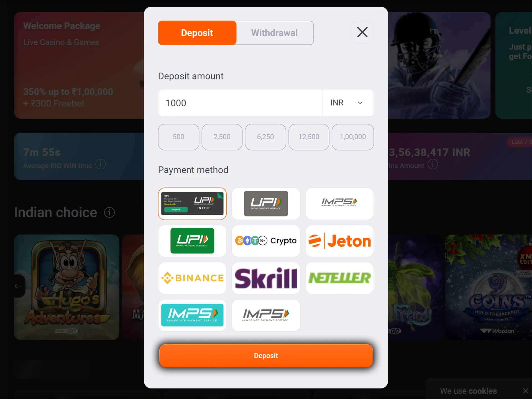Screen dimensions: 532x399
Task: Click the orange Deposit button
Action: pyautogui.click(x=266, y=356)
